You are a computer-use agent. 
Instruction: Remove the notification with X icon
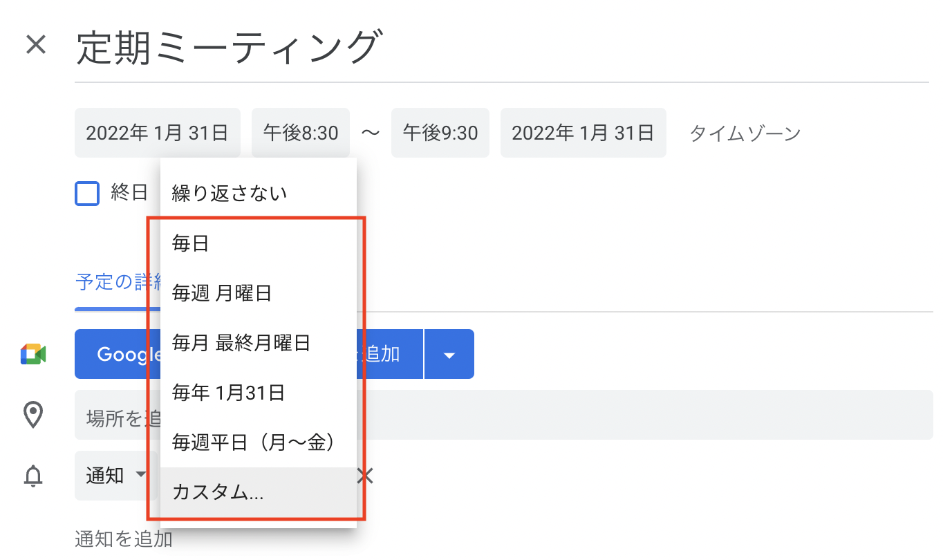[x=365, y=476]
